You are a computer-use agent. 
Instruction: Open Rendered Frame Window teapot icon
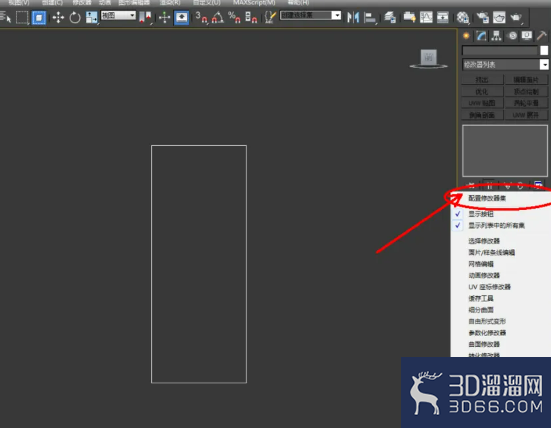point(499,17)
